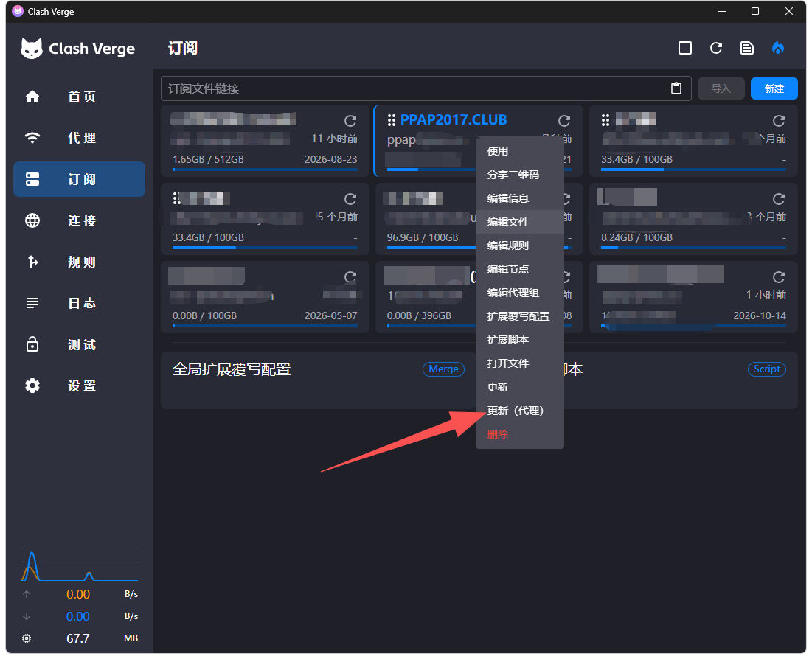Click the drag handle beside PPAP2017.CLUB
Screen dimensions: 812x659
point(392,120)
